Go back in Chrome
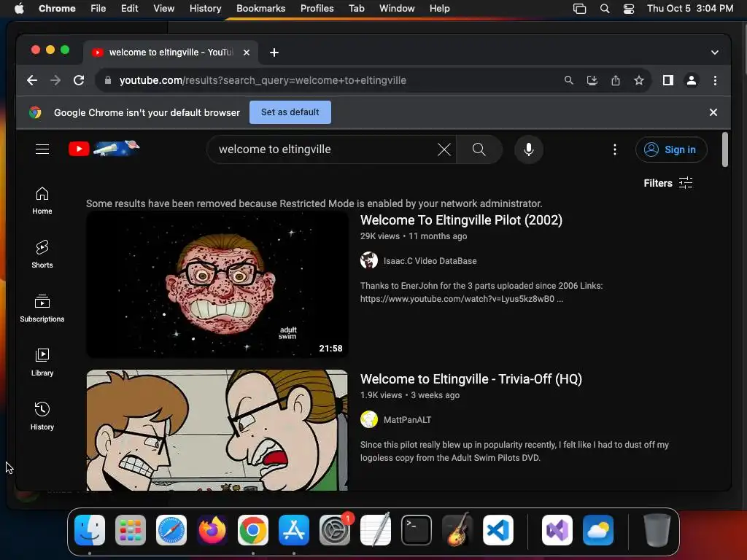747x560 pixels. (x=32, y=80)
